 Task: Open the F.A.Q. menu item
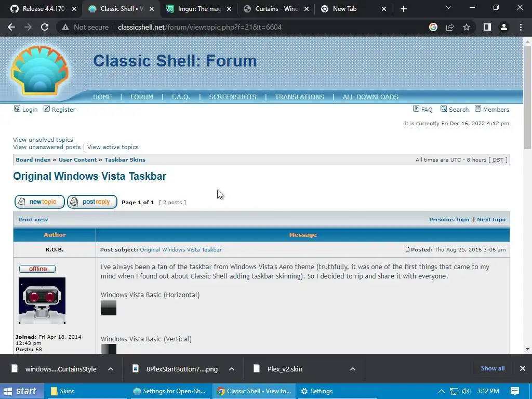click(181, 97)
